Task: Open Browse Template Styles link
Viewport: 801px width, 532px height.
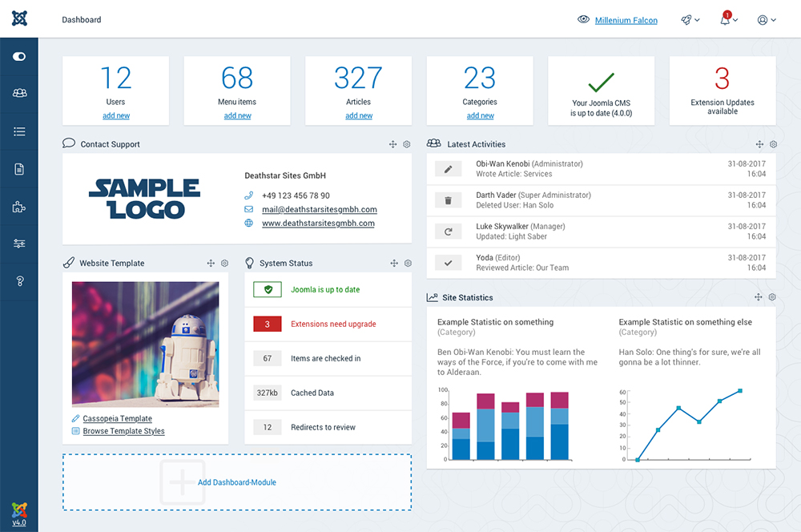Action: pos(123,431)
